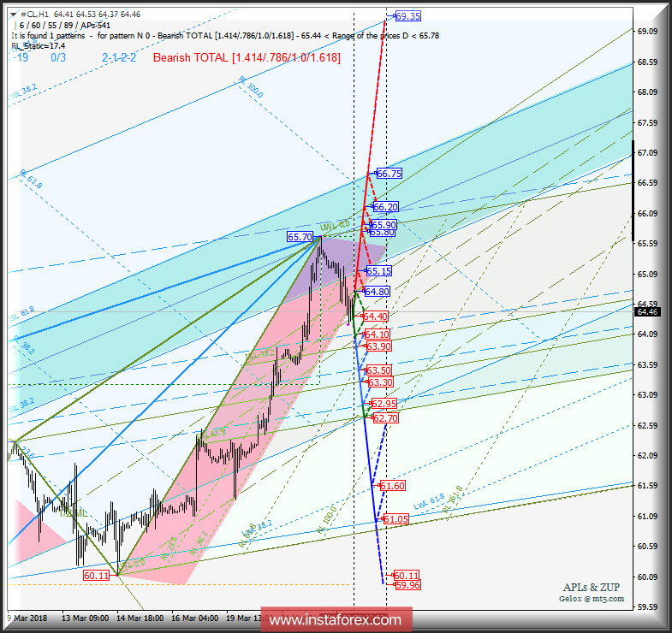672x633 pixels.
Task: Click the 64.46 current price marker on axis
Action: [647, 311]
